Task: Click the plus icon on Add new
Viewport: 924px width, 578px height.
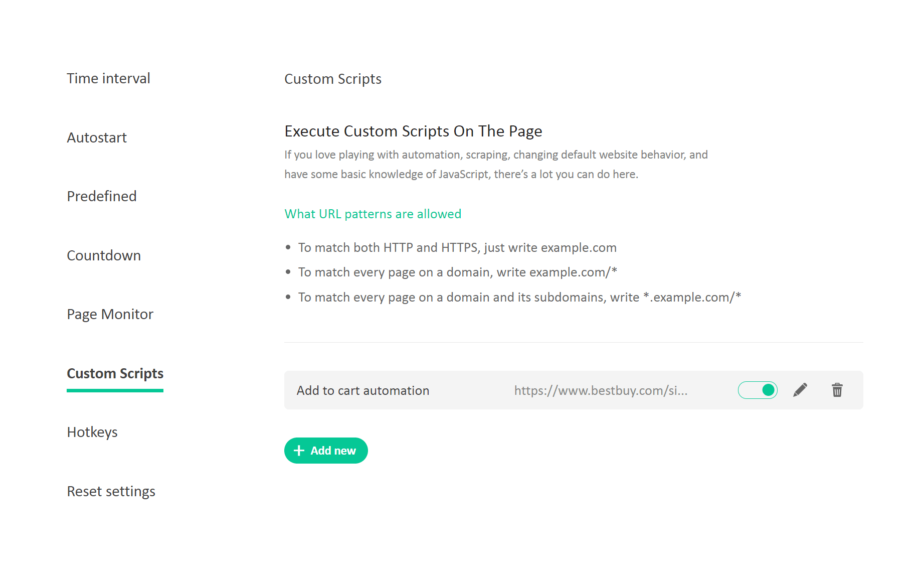Action: (299, 451)
